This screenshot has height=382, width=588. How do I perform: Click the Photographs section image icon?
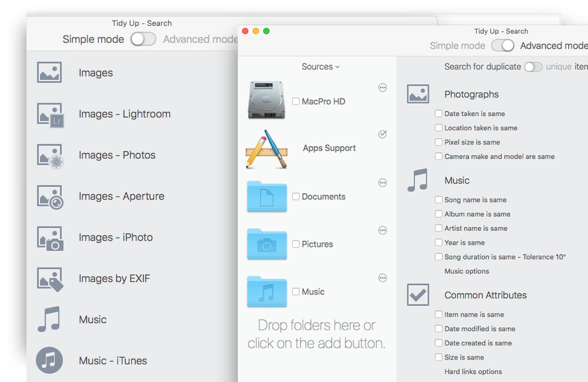coord(417,94)
